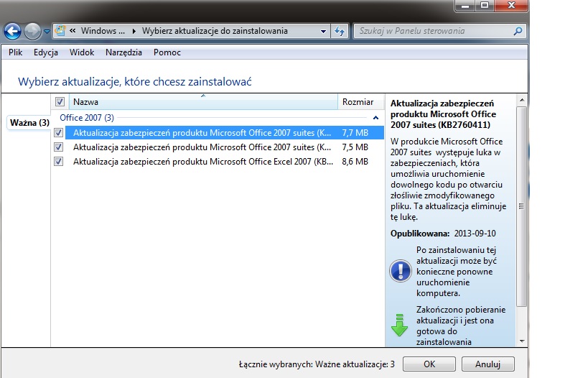The width and height of the screenshot is (588, 378).
Task: Uncheck the Excel 2007 update checkbox
Action: 58,162
